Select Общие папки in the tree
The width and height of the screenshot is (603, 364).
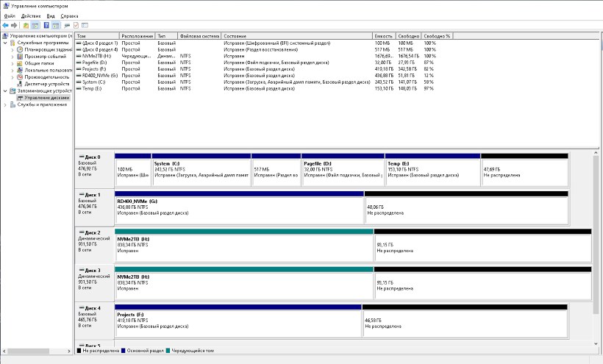39,63
